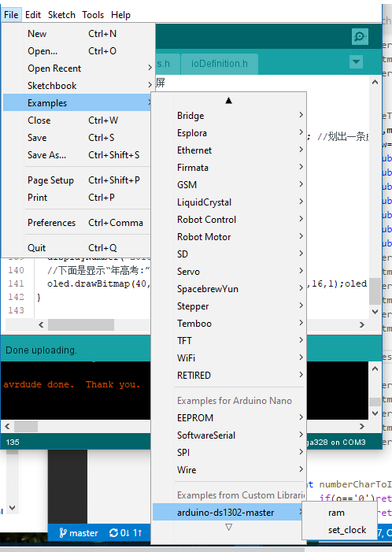Expand the Firmata examples submenu
The width and height of the screenshot is (392, 552).
229,168
